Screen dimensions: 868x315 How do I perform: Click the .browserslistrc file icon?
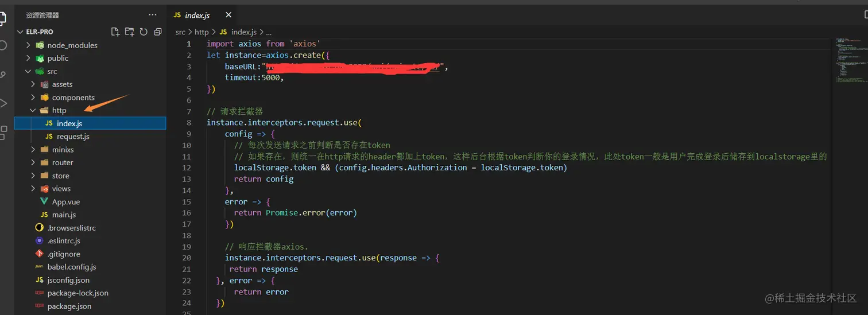(39, 228)
